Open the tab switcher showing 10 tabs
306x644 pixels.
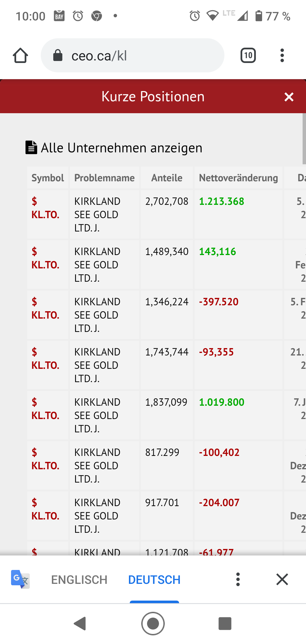click(248, 55)
